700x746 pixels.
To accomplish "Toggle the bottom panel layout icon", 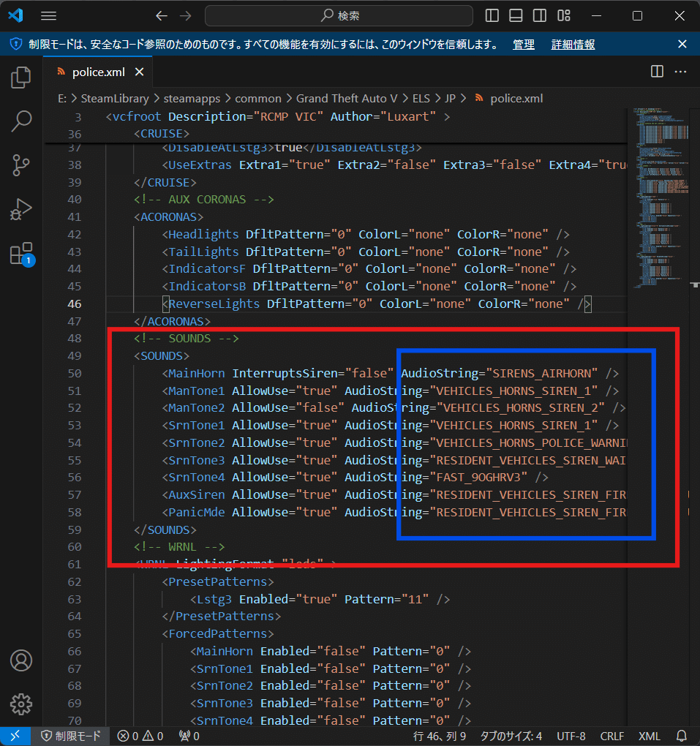I will point(516,15).
